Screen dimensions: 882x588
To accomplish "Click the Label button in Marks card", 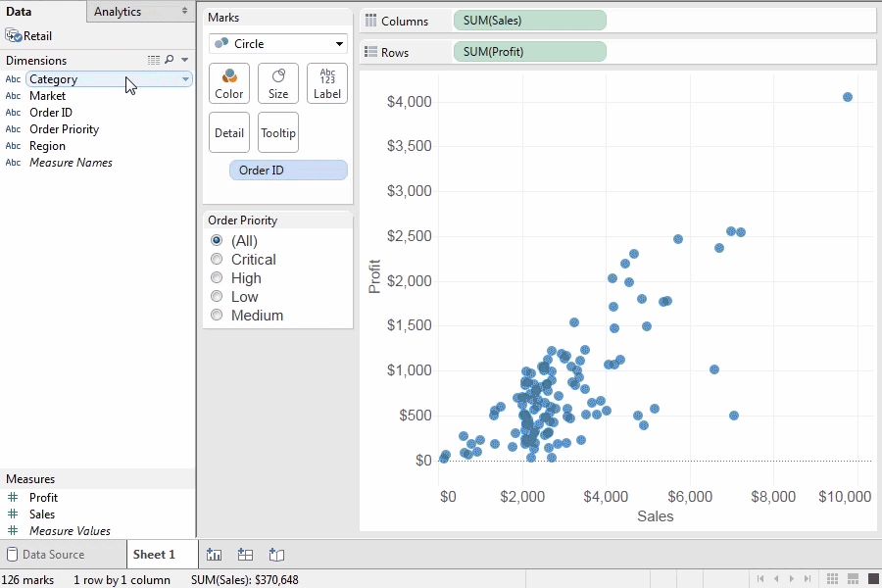I will click(x=327, y=83).
